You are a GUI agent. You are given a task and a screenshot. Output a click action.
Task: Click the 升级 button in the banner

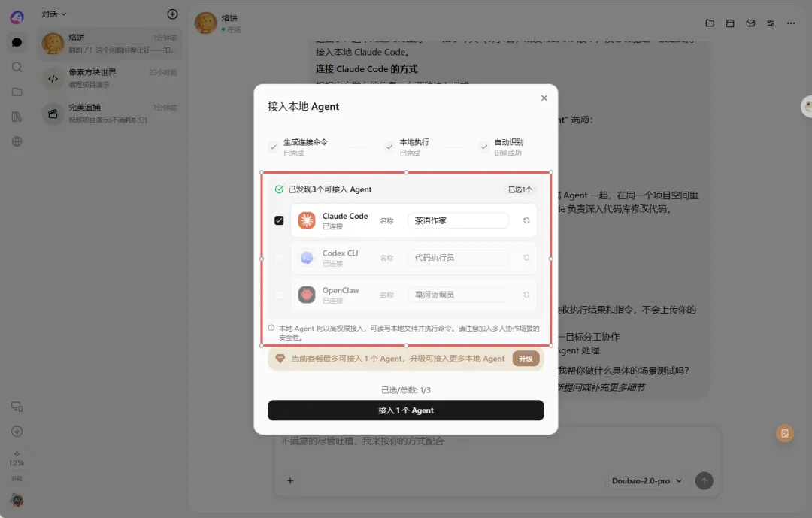[x=526, y=359]
